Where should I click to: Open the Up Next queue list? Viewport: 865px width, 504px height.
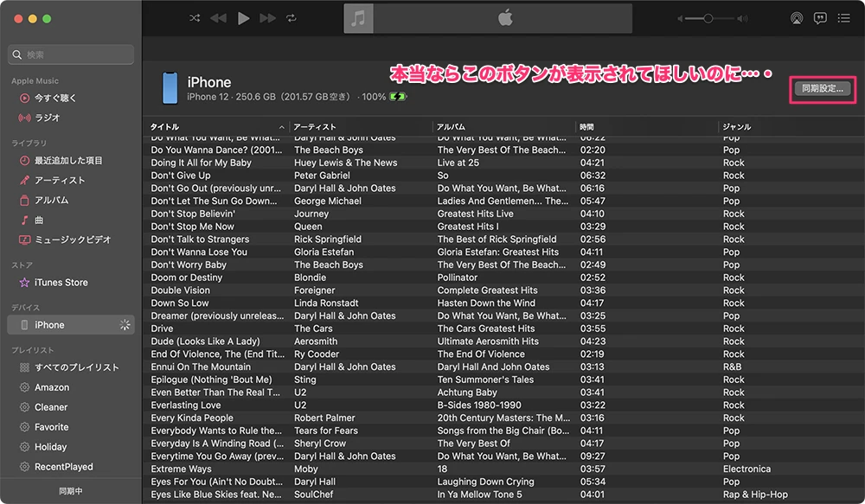point(843,18)
